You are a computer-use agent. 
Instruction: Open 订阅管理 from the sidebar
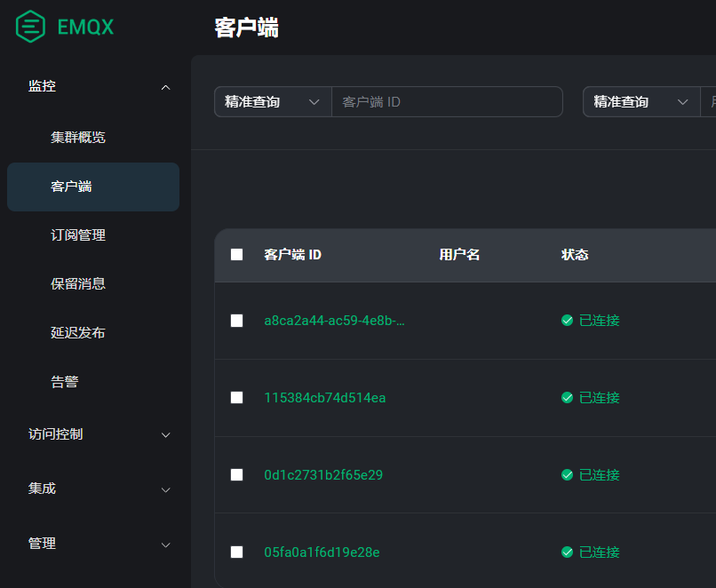point(78,235)
